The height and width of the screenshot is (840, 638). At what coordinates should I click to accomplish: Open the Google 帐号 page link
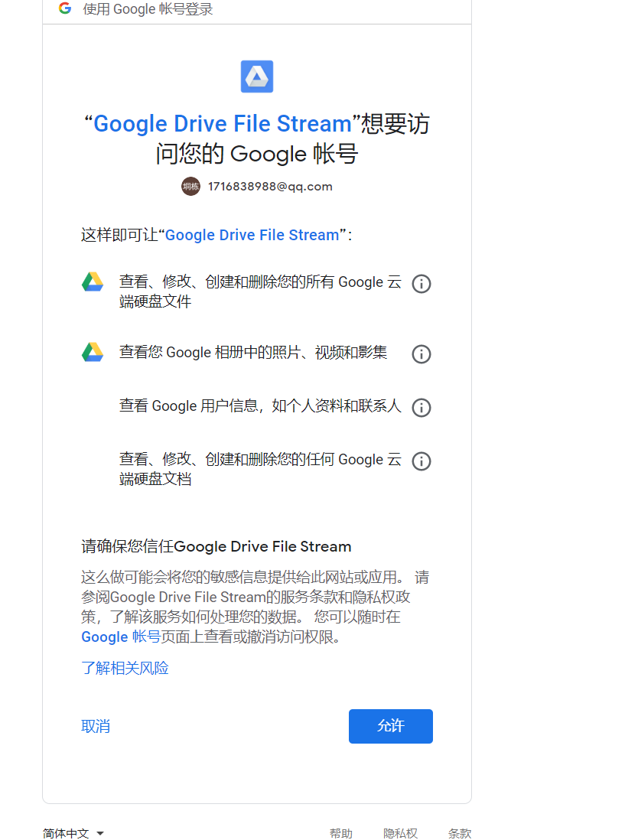(121, 637)
